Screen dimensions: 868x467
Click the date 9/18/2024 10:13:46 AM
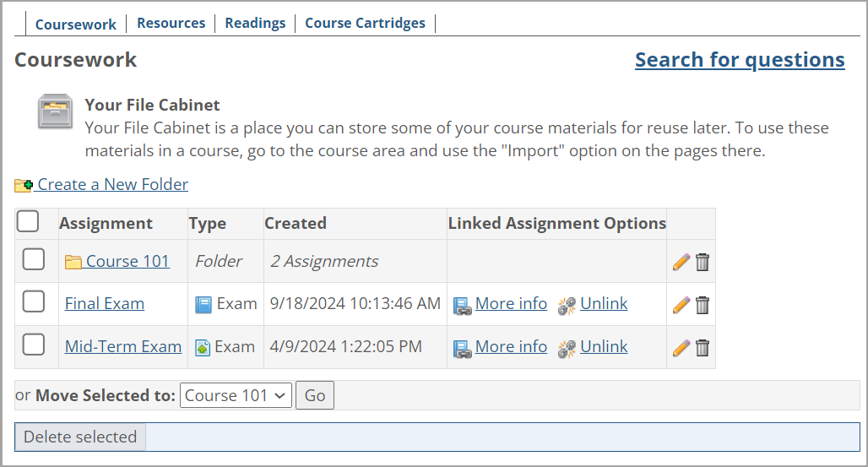point(355,303)
